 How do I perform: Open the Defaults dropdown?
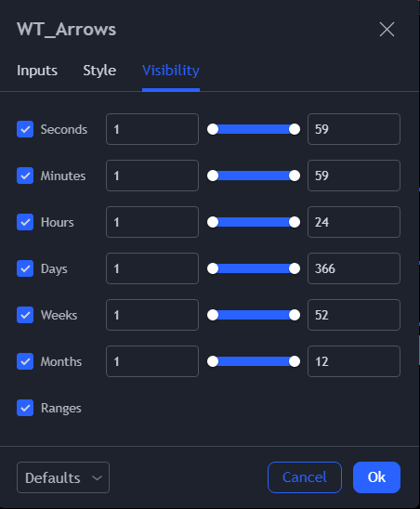[63, 477]
